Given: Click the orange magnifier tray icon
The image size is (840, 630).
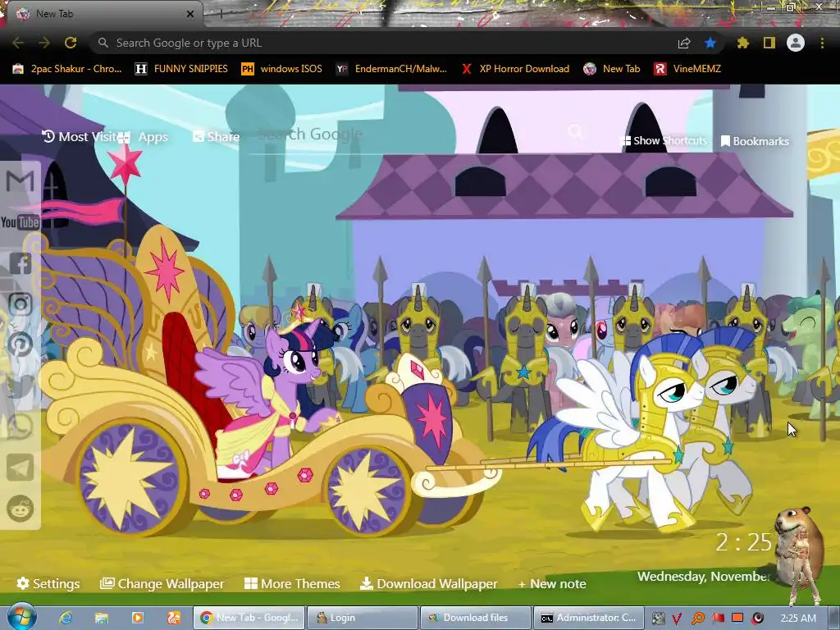Looking at the screenshot, I should 697,619.
